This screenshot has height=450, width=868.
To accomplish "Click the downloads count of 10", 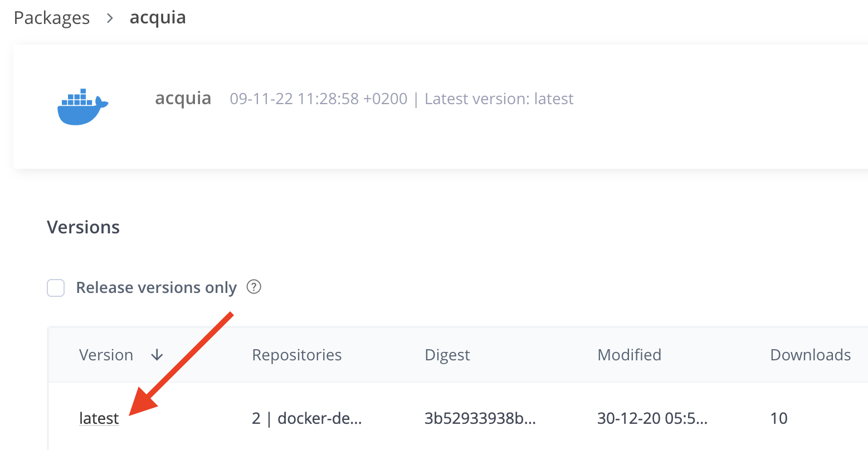I will pos(779,418).
